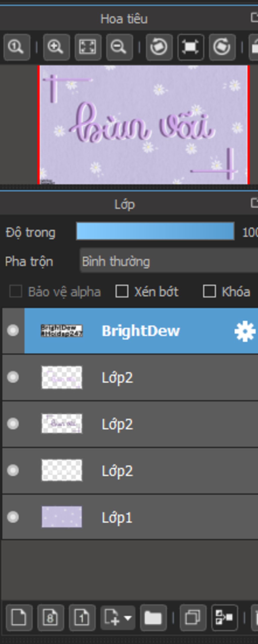258x644 pixels.
Task: Create a new blank layer
Action: point(19,617)
